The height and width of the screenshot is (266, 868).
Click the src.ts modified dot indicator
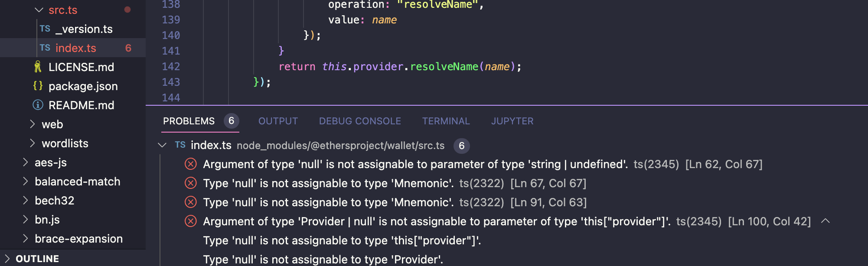click(127, 10)
